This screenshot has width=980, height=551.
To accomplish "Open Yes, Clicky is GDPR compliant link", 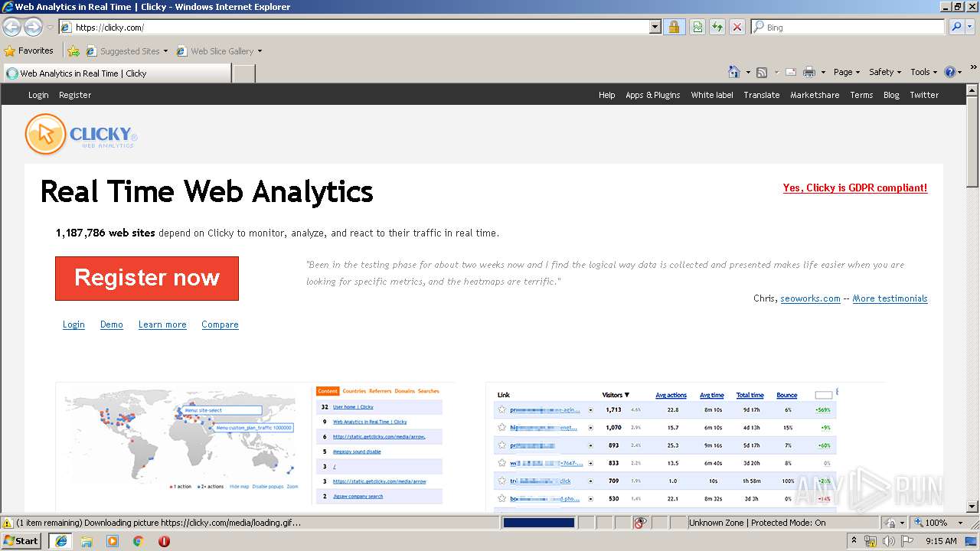I will [x=855, y=187].
